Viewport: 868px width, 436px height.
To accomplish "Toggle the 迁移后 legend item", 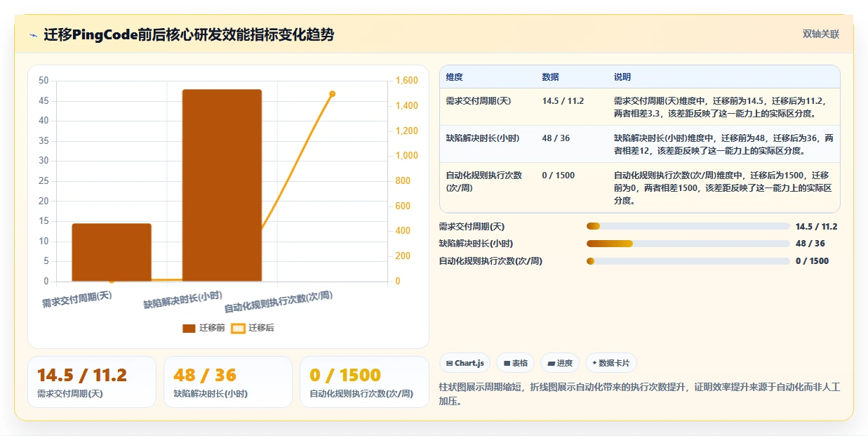I will click(x=253, y=328).
